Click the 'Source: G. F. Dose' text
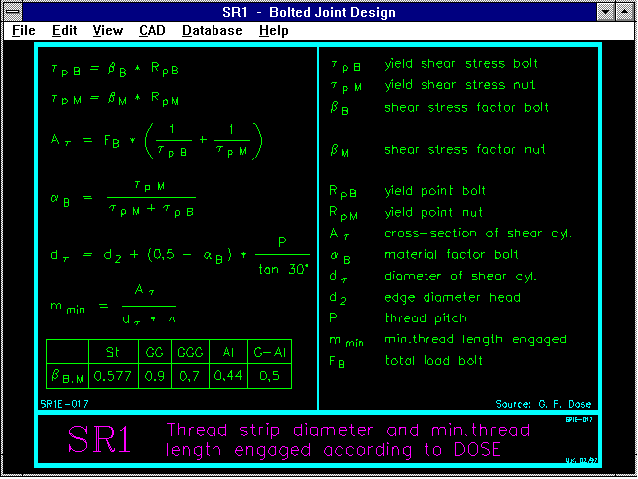 tap(543, 404)
